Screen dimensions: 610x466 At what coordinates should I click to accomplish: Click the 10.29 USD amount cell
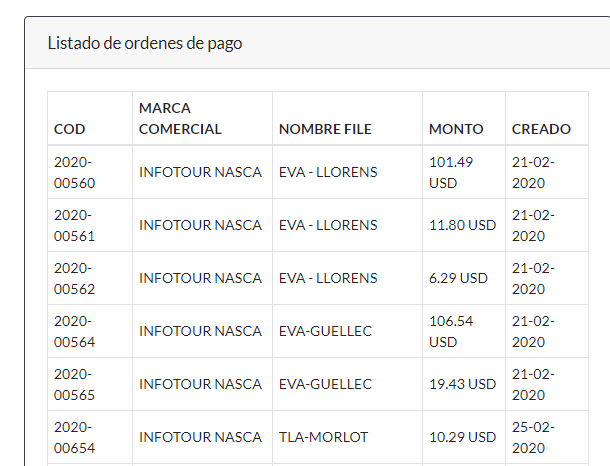tap(462, 437)
